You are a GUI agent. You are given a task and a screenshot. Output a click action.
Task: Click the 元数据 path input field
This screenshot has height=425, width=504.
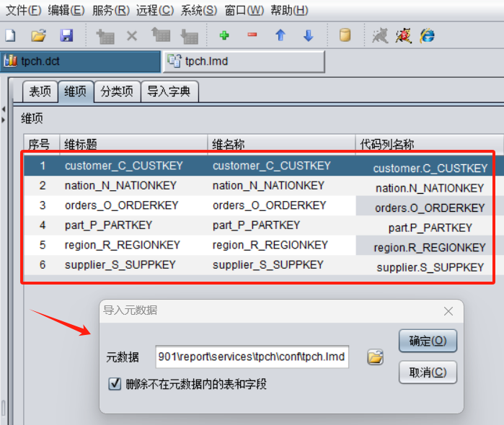pyautogui.click(x=252, y=357)
